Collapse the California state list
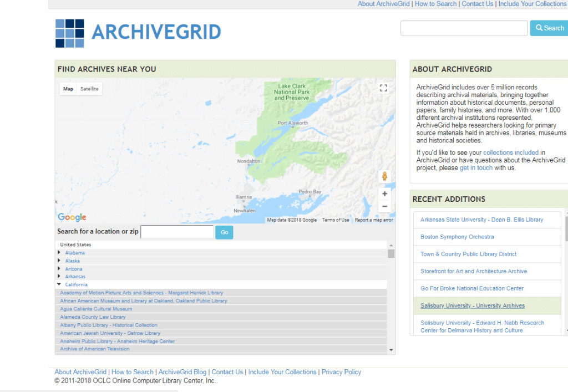Image resolution: width=568 pixels, height=392 pixels. 59,284
